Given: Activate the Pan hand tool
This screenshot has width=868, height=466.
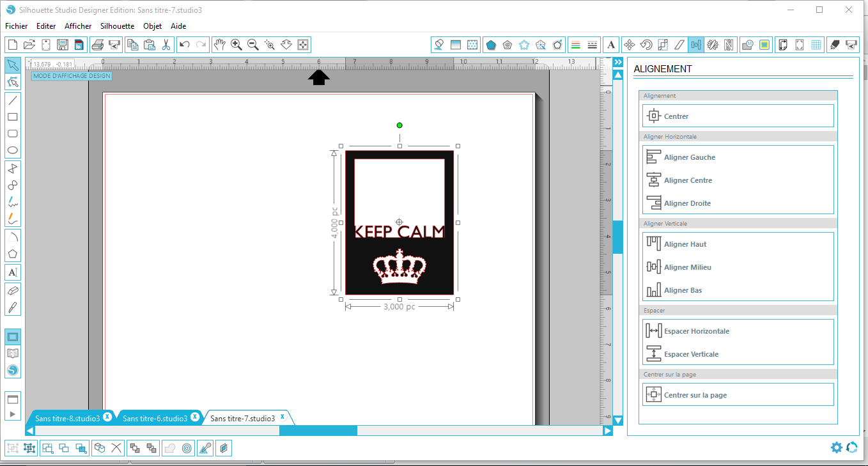Looking at the screenshot, I should (x=219, y=45).
